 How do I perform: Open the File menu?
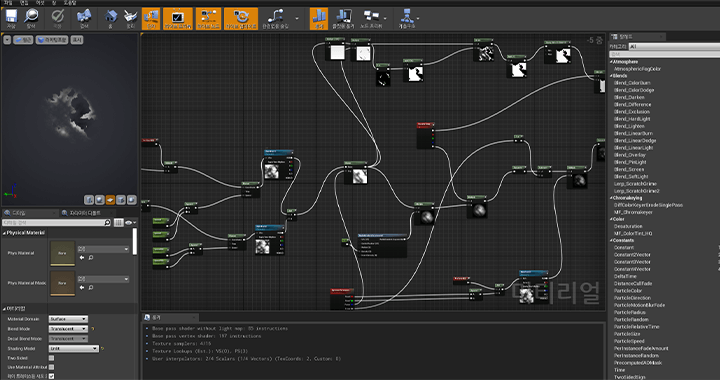coord(8,3)
